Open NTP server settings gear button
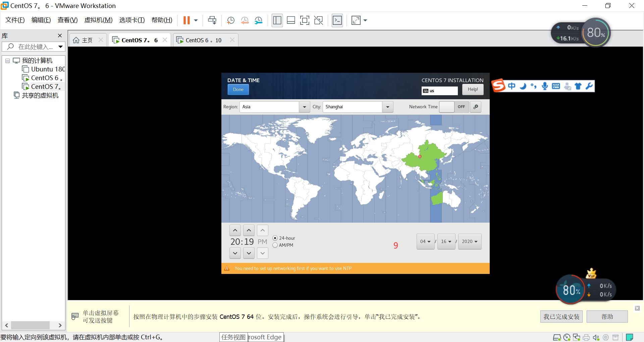 (x=476, y=107)
